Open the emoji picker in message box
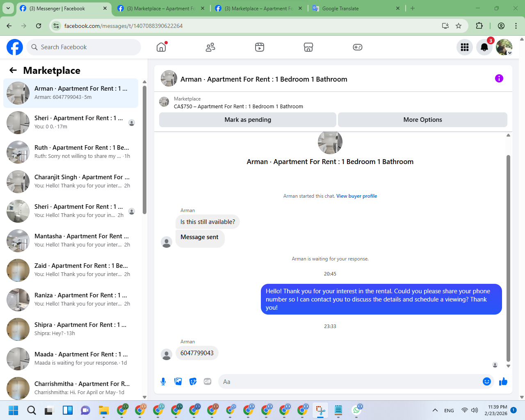The width and height of the screenshot is (525, 420). pos(487,381)
